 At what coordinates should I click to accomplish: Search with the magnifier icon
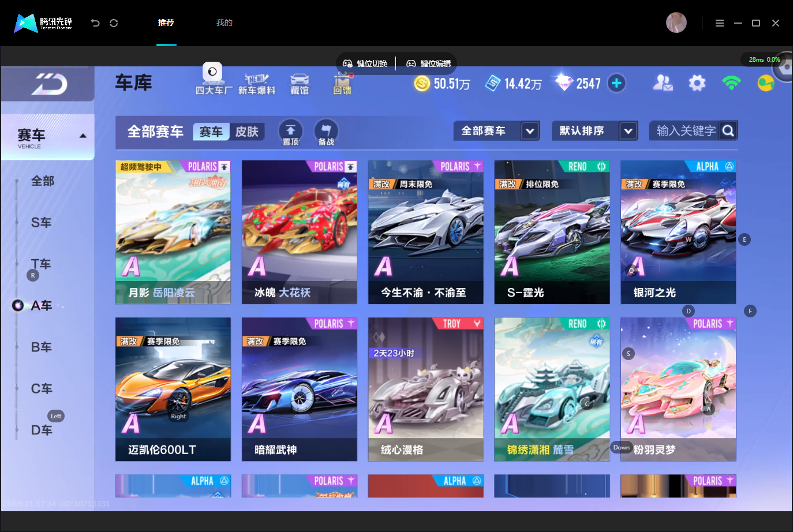coord(728,131)
